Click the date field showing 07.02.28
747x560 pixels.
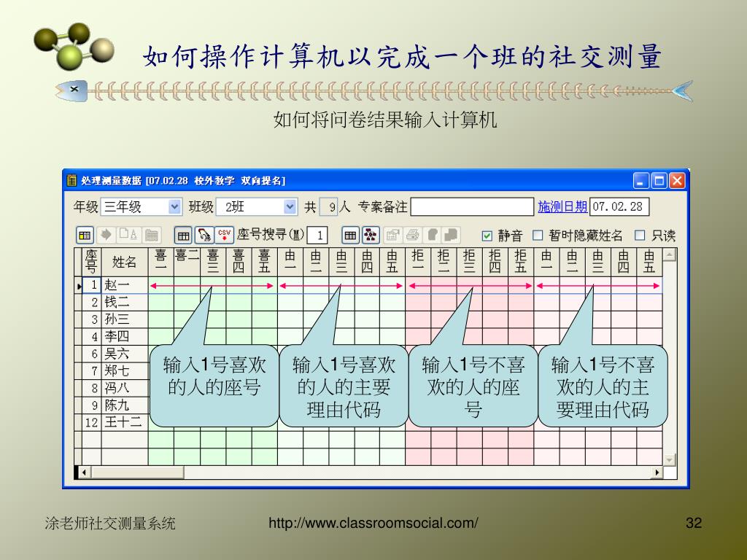(x=619, y=206)
